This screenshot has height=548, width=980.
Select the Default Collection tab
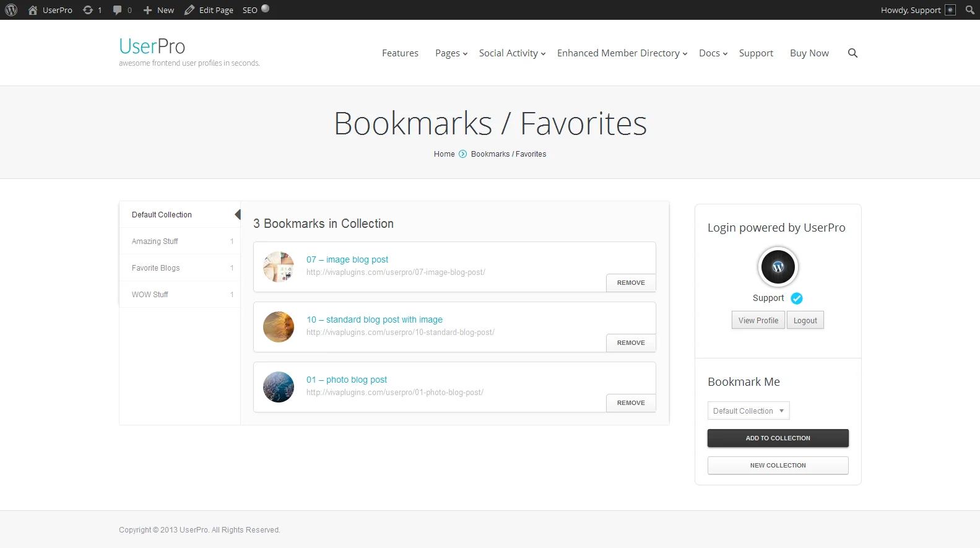tap(180, 215)
